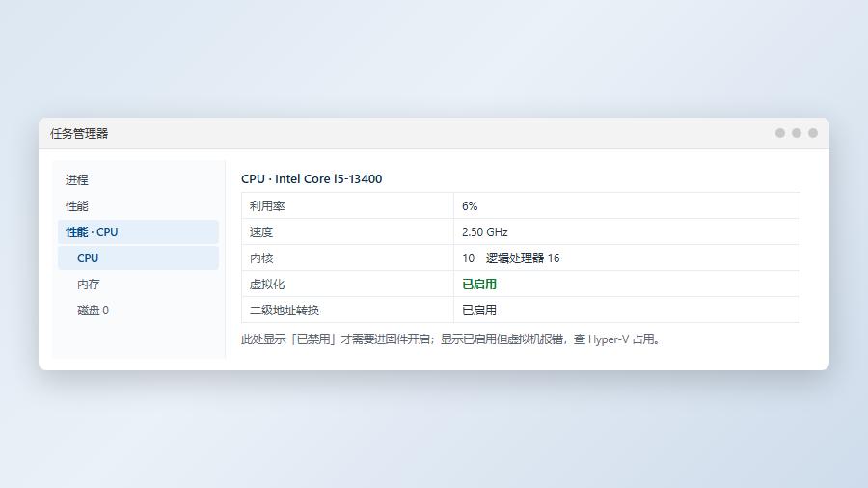
Task: Select the 虚拟化 label cell
Action: pyautogui.click(x=347, y=284)
